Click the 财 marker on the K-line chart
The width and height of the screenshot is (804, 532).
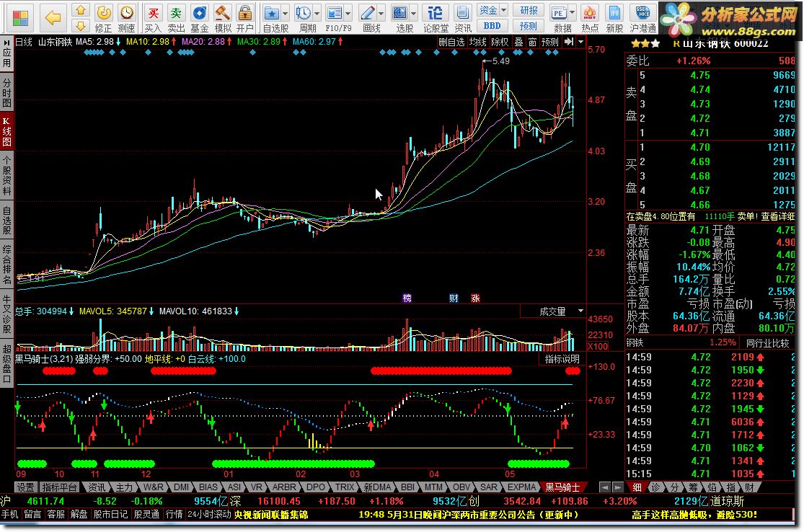[x=454, y=298]
